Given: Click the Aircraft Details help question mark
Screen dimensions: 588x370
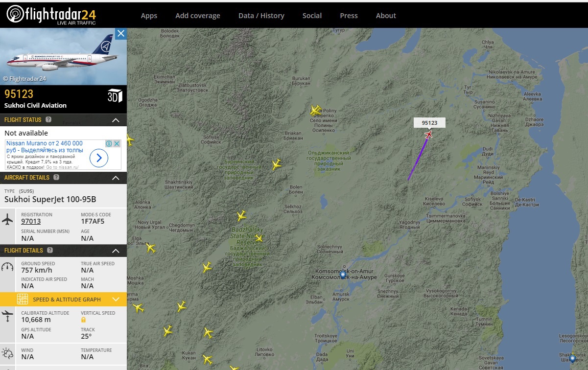Looking at the screenshot, I should [x=56, y=178].
